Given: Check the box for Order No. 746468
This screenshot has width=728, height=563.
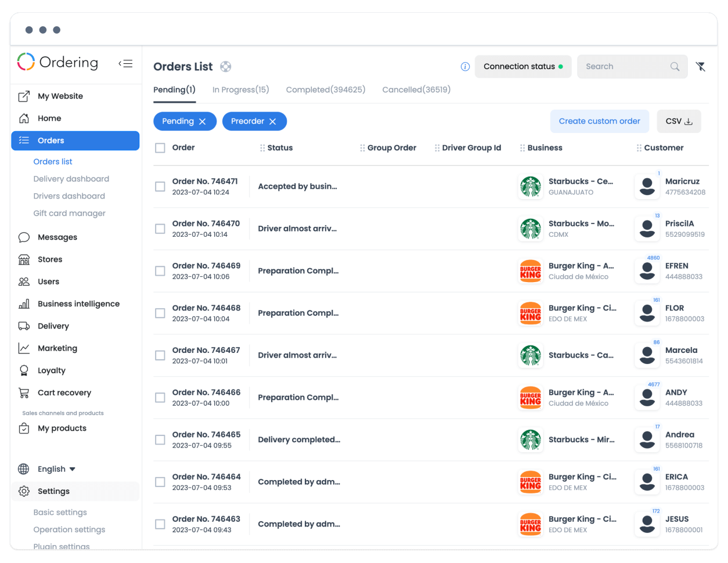Looking at the screenshot, I should (x=160, y=313).
